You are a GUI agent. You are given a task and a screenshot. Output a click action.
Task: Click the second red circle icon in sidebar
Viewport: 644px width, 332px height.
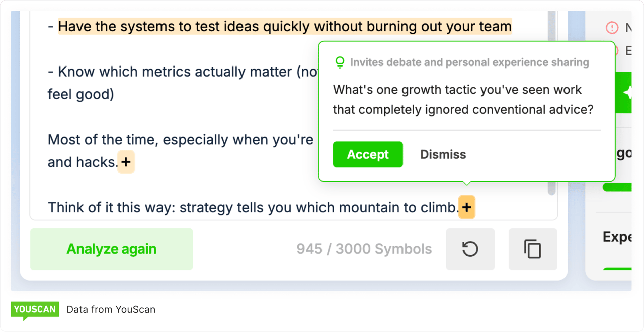click(613, 50)
